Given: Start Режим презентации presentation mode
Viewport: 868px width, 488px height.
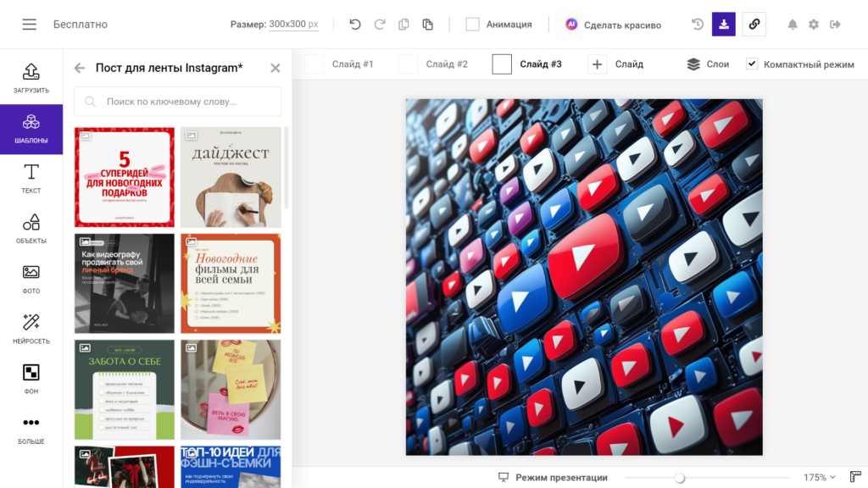Looking at the screenshot, I should (553, 477).
